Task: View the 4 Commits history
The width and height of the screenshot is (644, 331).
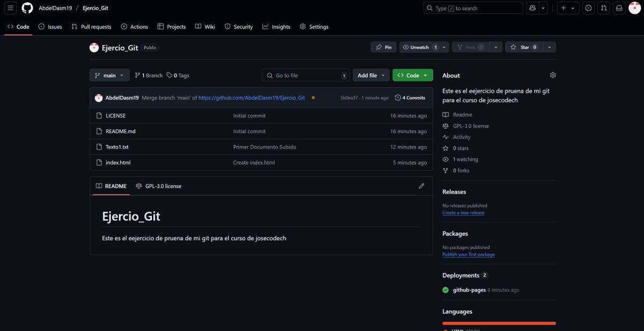Action: click(x=410, y=98)
